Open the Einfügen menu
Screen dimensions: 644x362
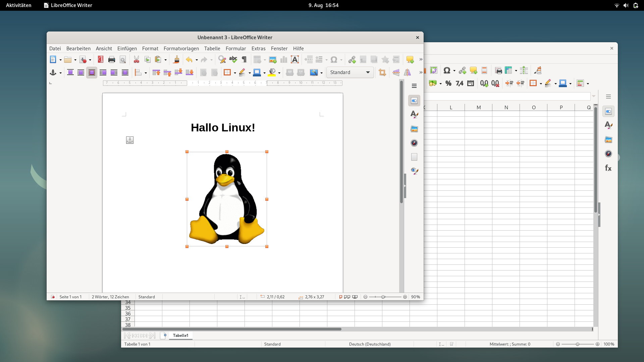[127, 49]
